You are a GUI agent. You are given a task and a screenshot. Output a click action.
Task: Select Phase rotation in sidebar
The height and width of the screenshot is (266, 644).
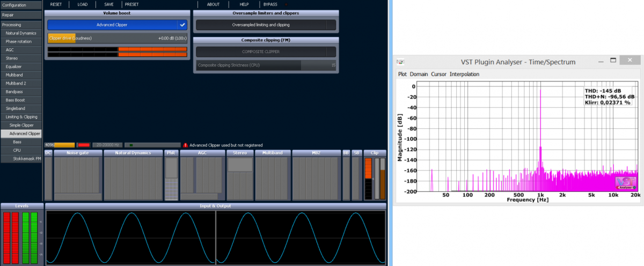pyautogui.click(x=20, y=41)
